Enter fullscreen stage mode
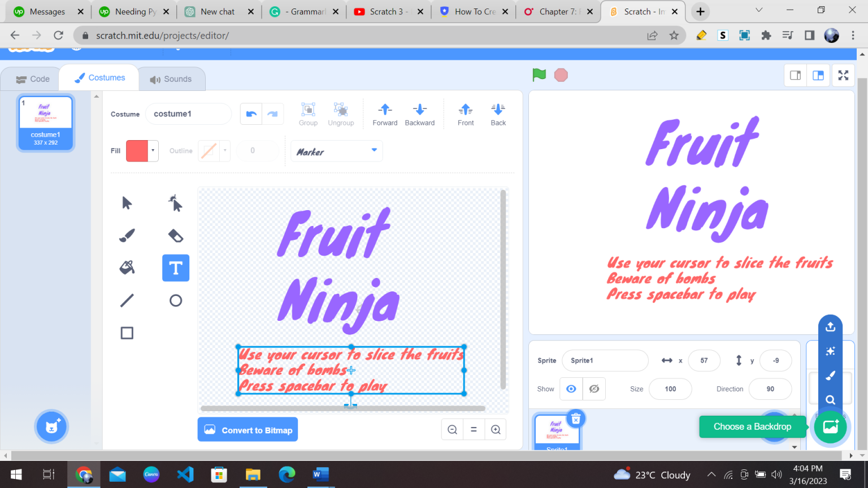Screen dimensions: 868x488 (x=843, y=75)
